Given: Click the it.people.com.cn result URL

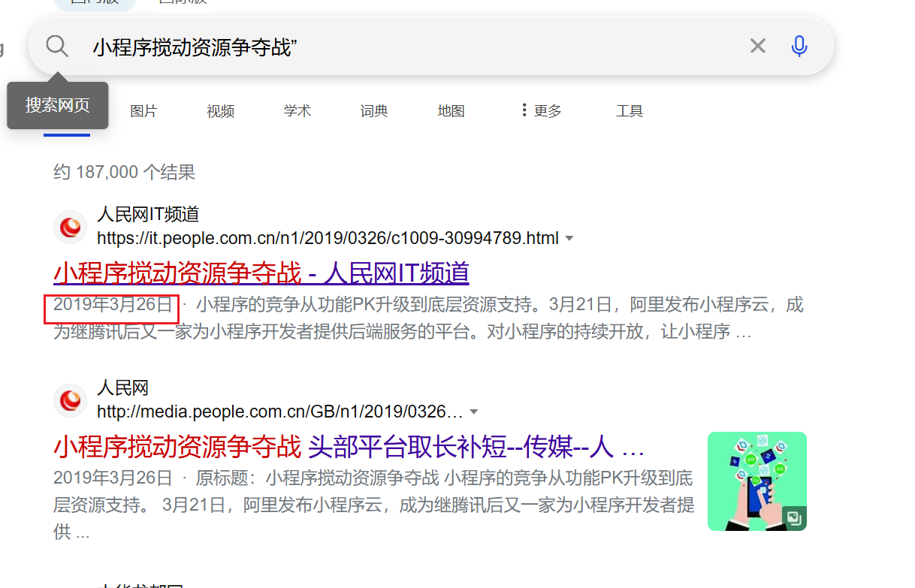Looking at the screenshot, I should (328, 239).
